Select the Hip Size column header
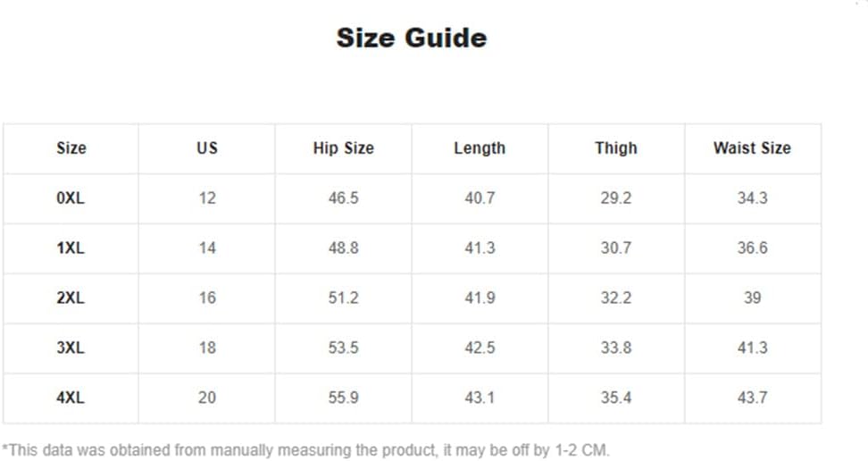868x461 pixels. (x=343, y=148)
